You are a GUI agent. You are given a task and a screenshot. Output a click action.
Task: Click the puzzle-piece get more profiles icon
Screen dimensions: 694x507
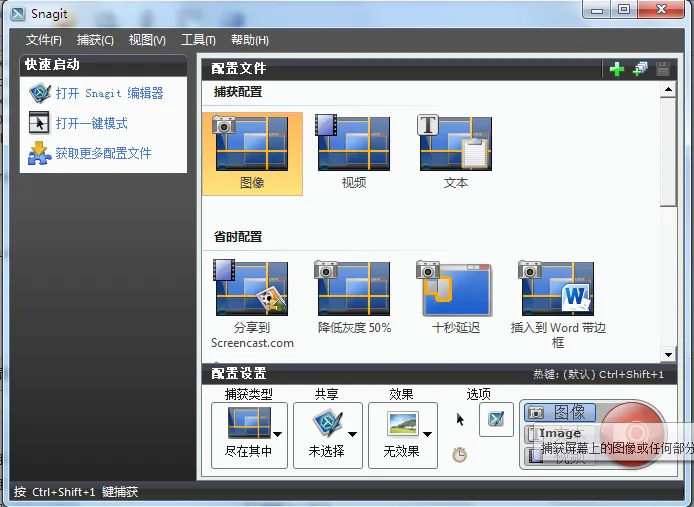[39, 153]
